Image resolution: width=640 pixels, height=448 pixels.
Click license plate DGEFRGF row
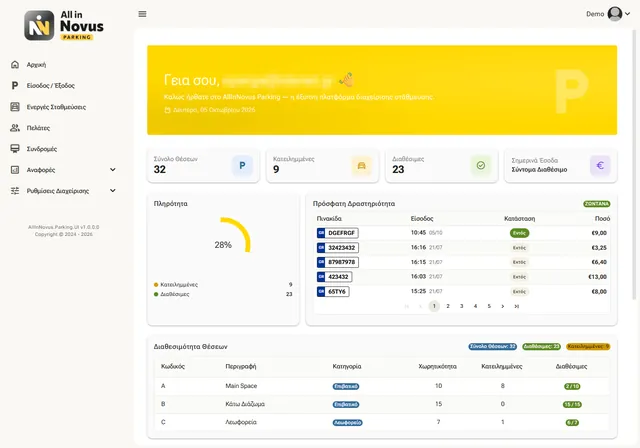click(462, 233)
